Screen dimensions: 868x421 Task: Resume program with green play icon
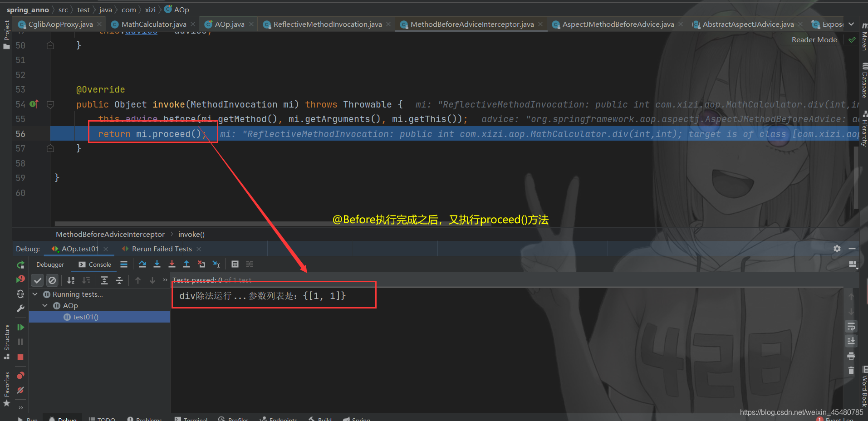(x=20, y=327)
